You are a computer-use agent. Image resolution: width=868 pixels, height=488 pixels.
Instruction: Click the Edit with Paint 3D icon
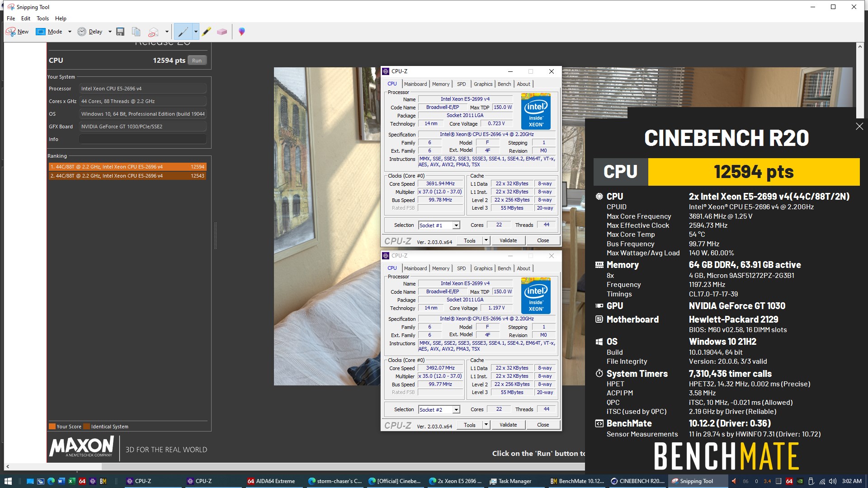[x=242, y=32]
